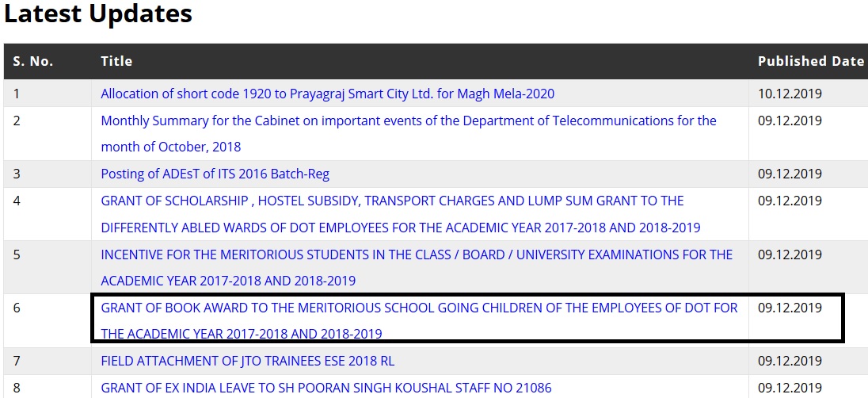Click the 10.12.2019 date in row 1
The width and height of the screenshot is (868, 398).
(790, 94)
